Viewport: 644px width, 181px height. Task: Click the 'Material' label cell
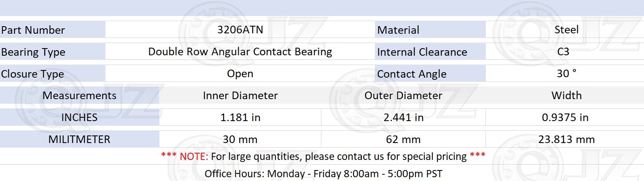[430, 30]
